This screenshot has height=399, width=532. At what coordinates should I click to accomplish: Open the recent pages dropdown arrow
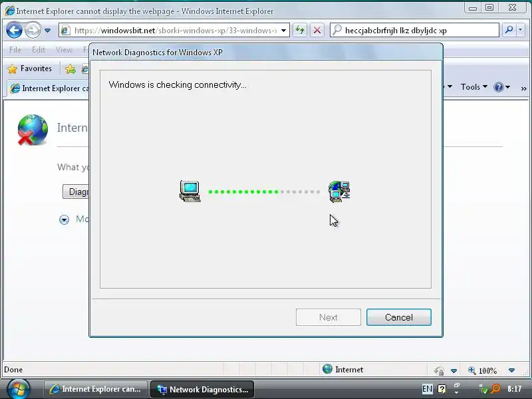coord(47,31)
